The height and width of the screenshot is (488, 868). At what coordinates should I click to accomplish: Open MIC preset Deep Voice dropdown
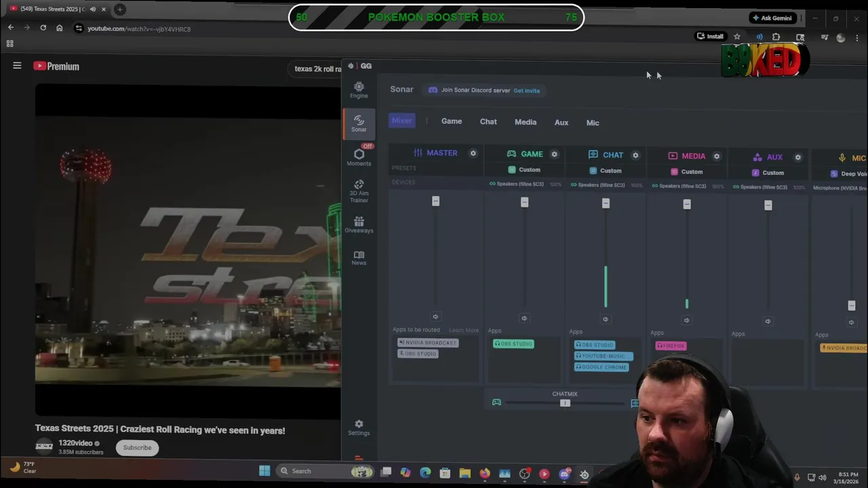pyautogui.click(x=849, y=174)
